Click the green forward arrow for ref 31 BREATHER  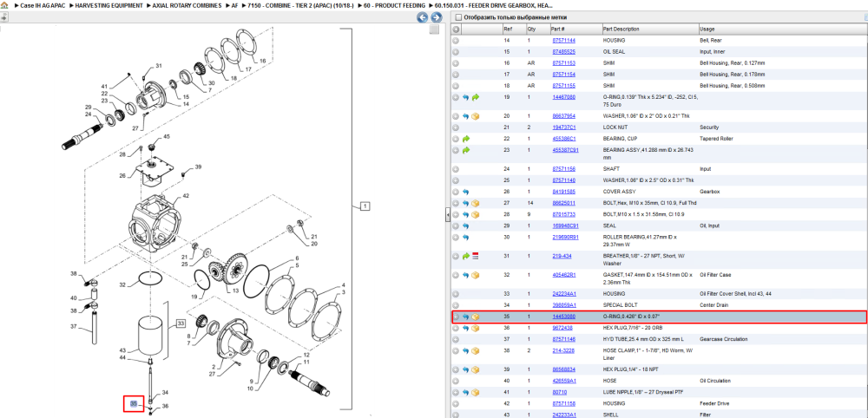pyautogui.click(x=465, y=256)
